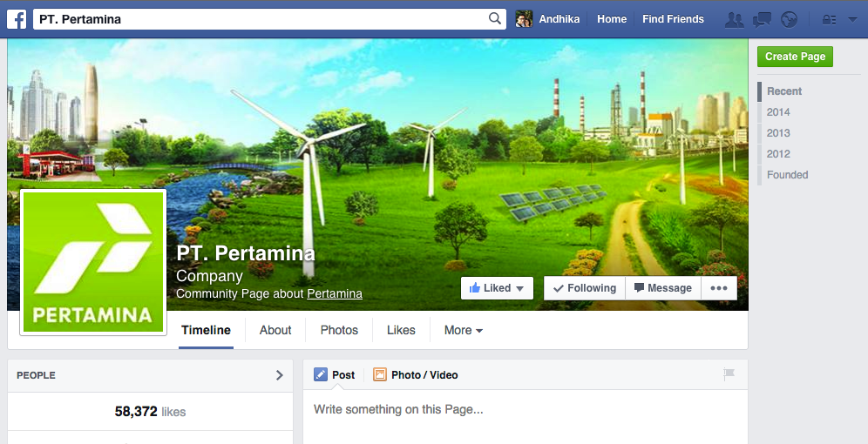
Task: Click Andhika's profile picture thumbnail
Action: pos(524,19)
